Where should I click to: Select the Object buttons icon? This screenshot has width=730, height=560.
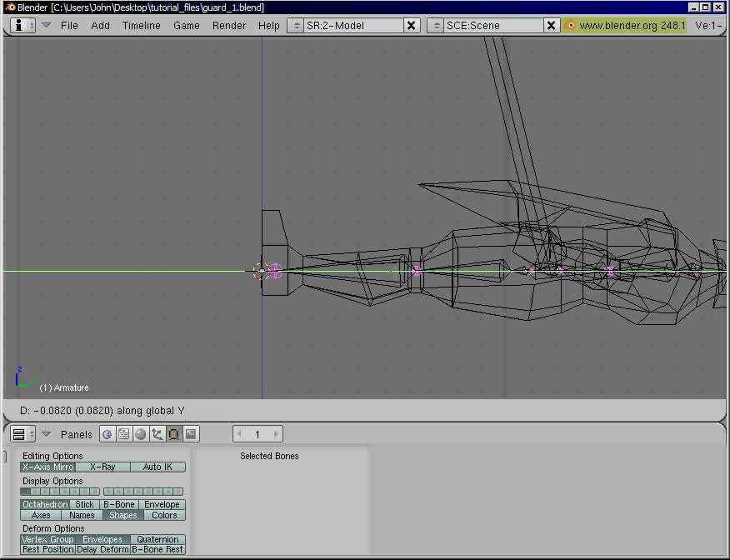(x=157, y=433)
